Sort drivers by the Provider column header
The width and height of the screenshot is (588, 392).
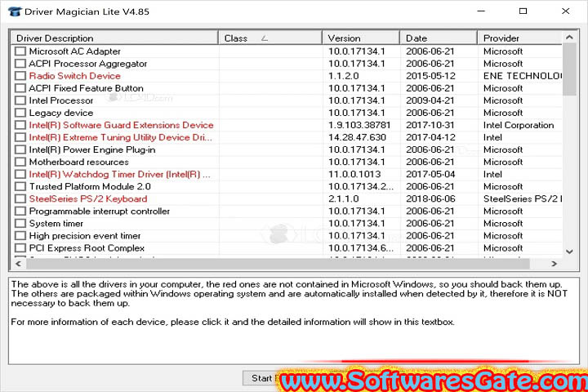pos(519,38)
